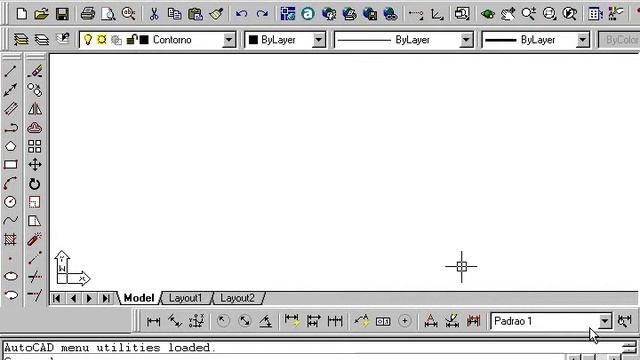
Task: Select the Mirror tool
Action: click(x=35, y=109)
